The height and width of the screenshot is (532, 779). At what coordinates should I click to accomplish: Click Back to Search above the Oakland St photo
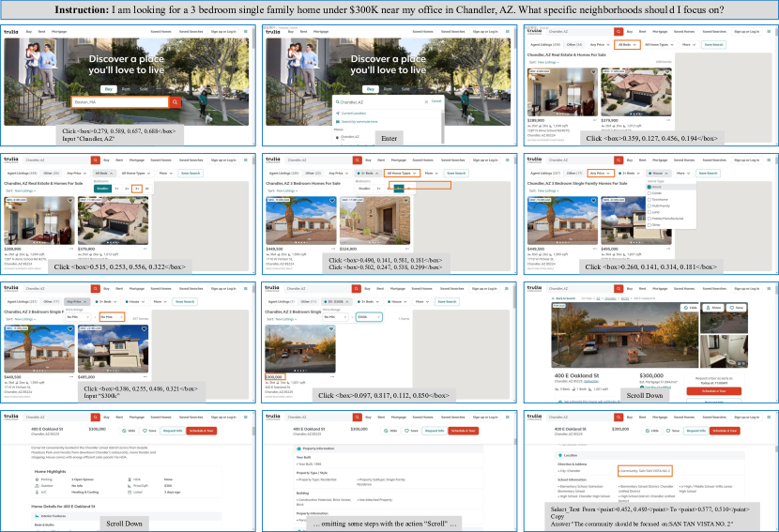pyautogui.click(x=565, y=298)
